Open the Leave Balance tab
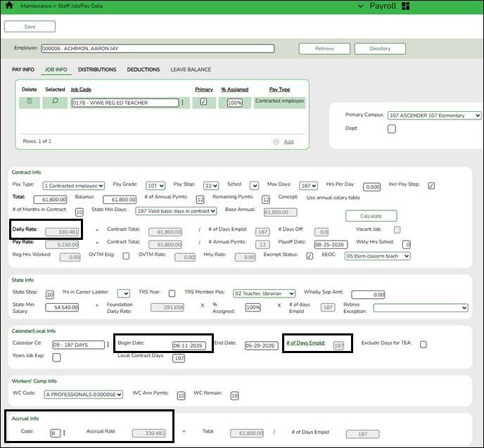 pyautogui.click(x=191, y=70)
